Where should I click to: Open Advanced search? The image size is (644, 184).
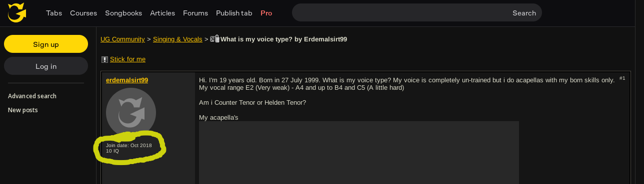coord(32,96)
